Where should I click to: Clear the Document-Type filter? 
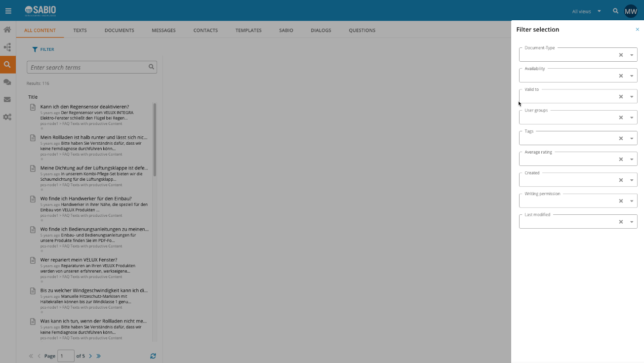(x=621, y=55)
